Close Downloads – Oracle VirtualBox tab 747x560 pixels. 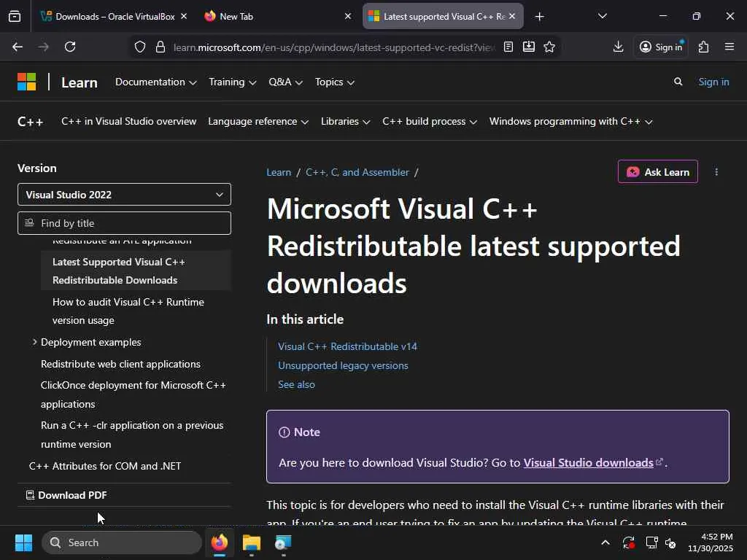click(x=184, y=16)
